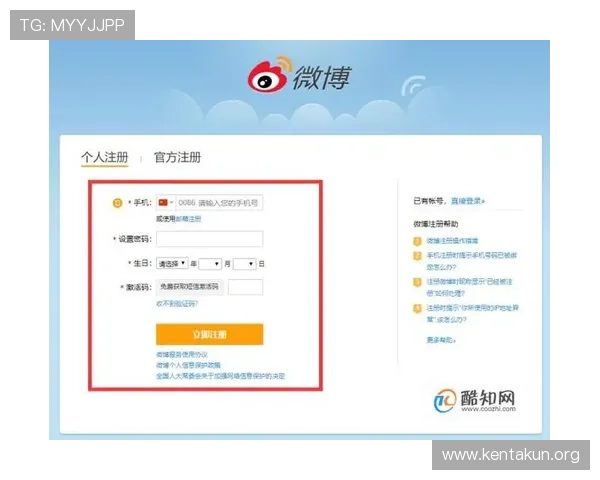Click 邮箱注册 link under phone field
600x480 pixels.
coord(188,219)
